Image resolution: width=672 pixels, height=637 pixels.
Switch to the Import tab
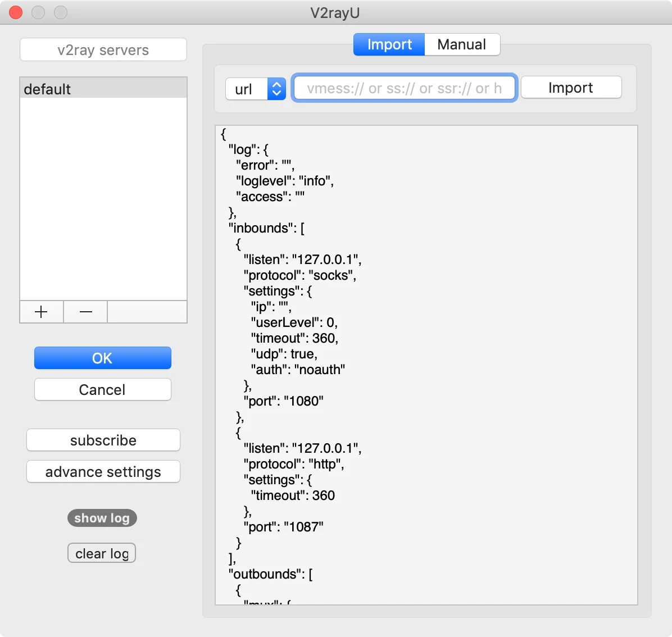pos(389,44)
